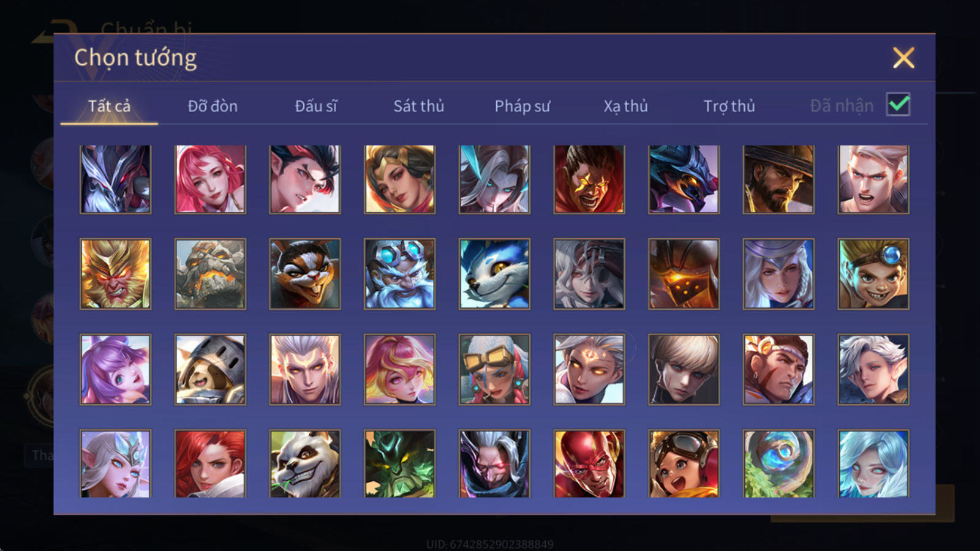This screenshot has width=980, height=551.
Task: Select the red masked speedster hero
Action: [589, 463]
